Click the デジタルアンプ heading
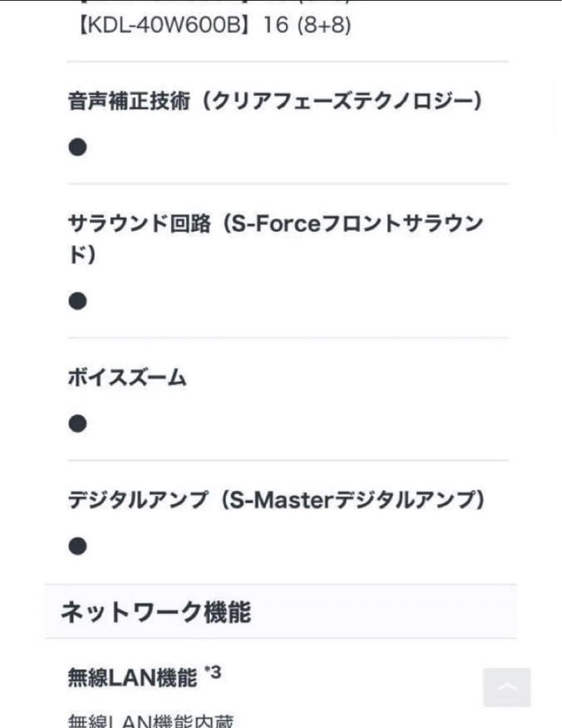 (x=138, y=500)
